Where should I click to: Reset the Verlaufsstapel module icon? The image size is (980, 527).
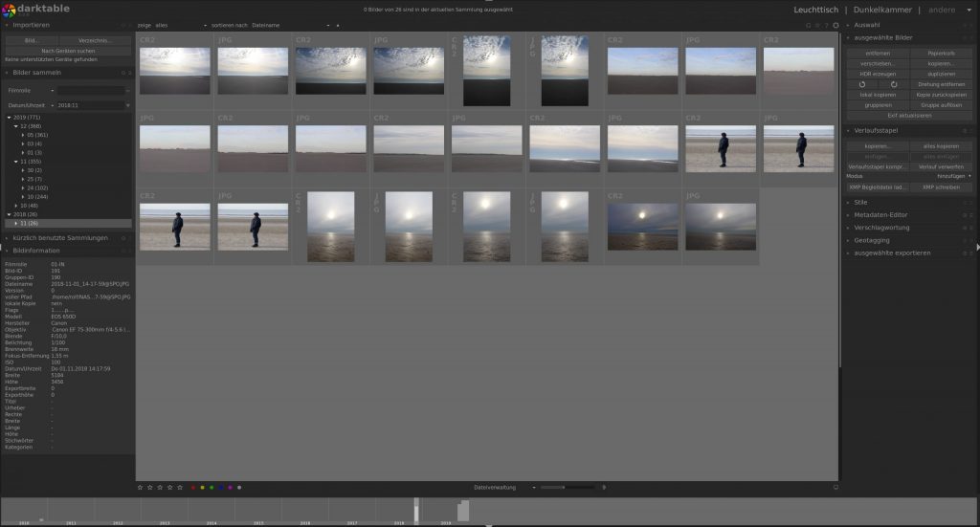point(965,131)
